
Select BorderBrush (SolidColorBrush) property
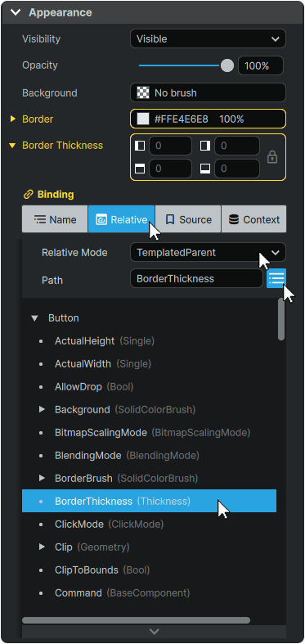point(127,479)
